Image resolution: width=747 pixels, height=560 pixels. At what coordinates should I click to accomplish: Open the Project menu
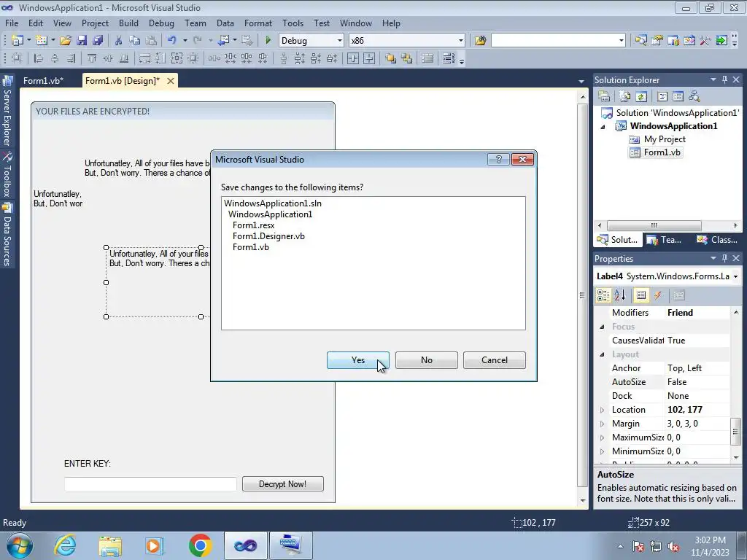click(95, 23)
